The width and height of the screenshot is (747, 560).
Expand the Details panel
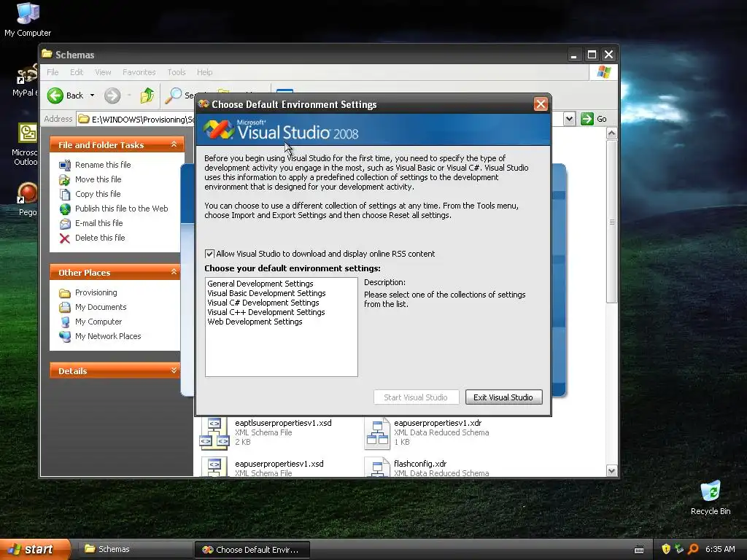coord(174,370)
